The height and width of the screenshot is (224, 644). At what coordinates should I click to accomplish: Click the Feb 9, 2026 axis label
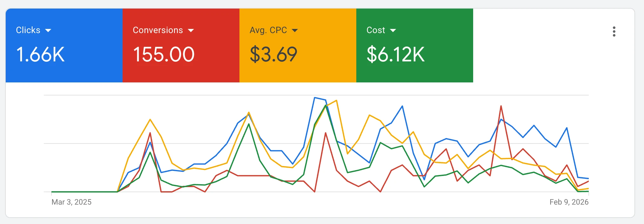coord(569,202)
